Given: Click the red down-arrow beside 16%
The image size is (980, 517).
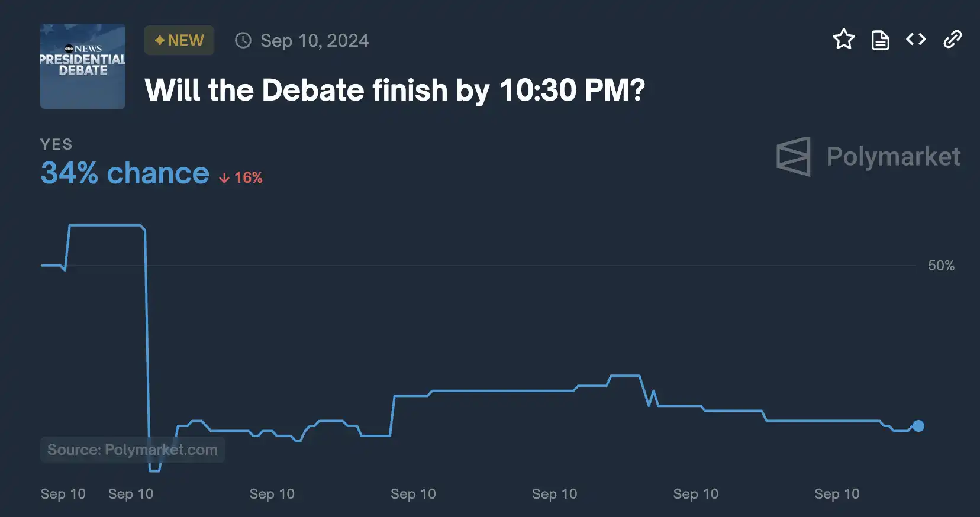Looking at the screenshot, I should tap(224, 178).
